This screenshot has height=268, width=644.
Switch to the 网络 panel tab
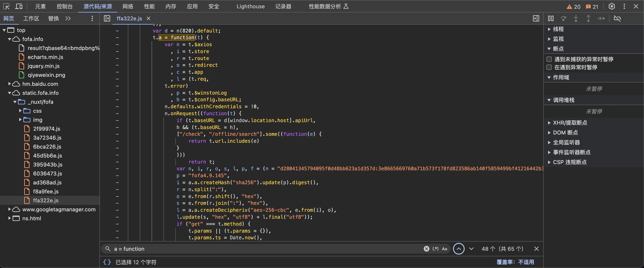coord(128,6)
